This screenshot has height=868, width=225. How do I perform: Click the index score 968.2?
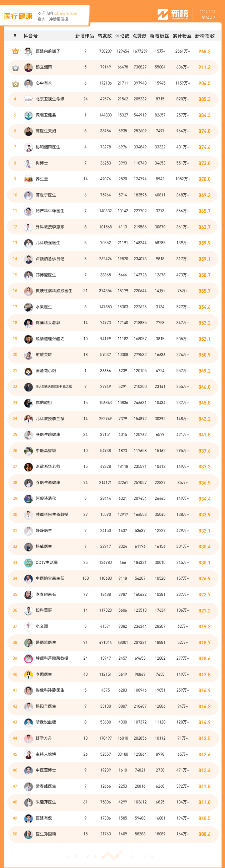coord(205,52)
